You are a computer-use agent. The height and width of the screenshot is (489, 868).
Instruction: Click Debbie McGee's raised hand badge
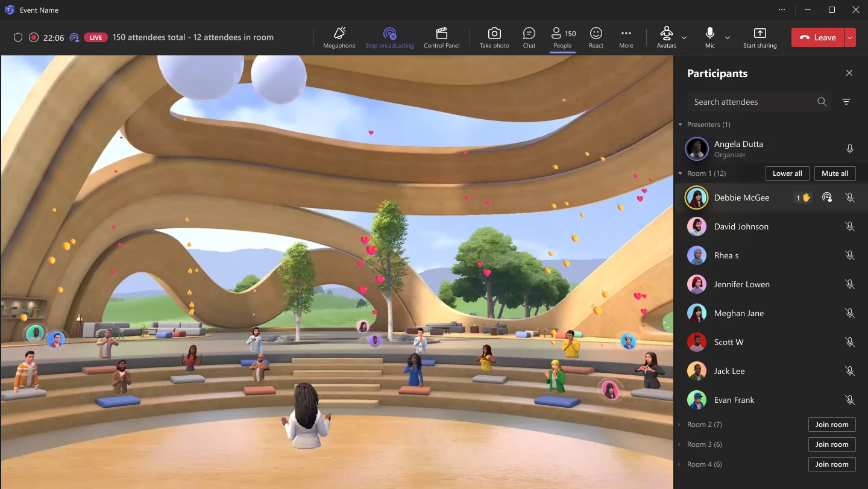[802, 198]
